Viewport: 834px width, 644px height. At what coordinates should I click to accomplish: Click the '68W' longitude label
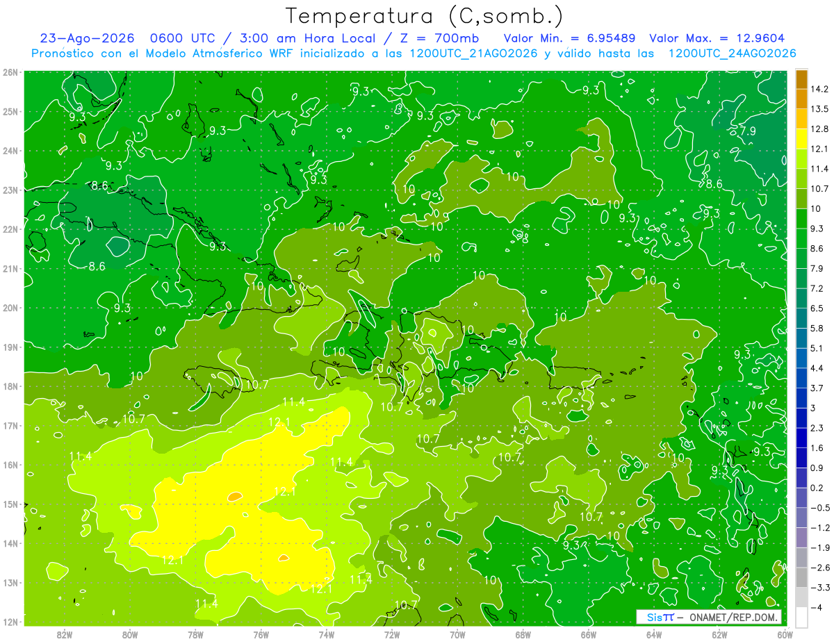pos(523,635)
